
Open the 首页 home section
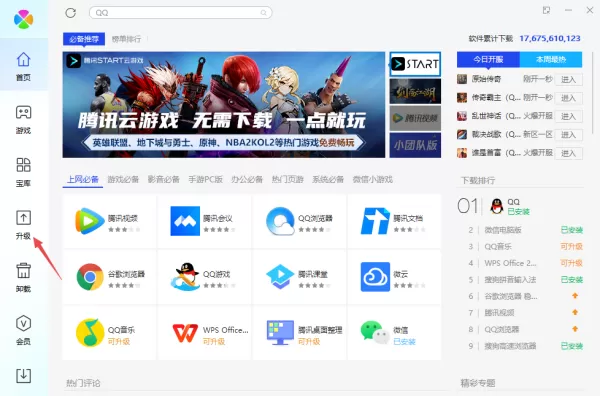click(x=23, y=66)
